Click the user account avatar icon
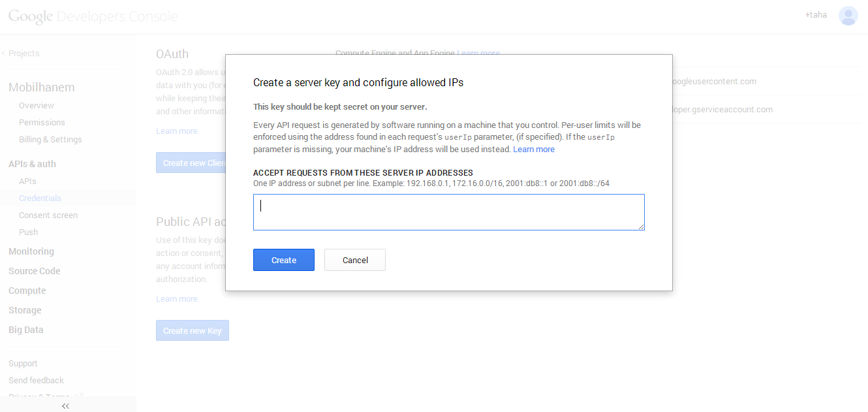Viewport: 868px width, 412px height. (x=848, y=16)
